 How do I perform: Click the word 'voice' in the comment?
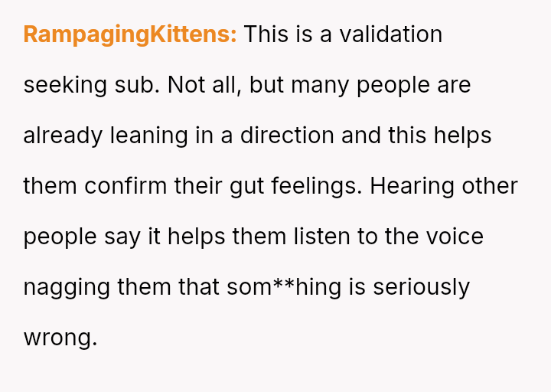tap(455, 237)
